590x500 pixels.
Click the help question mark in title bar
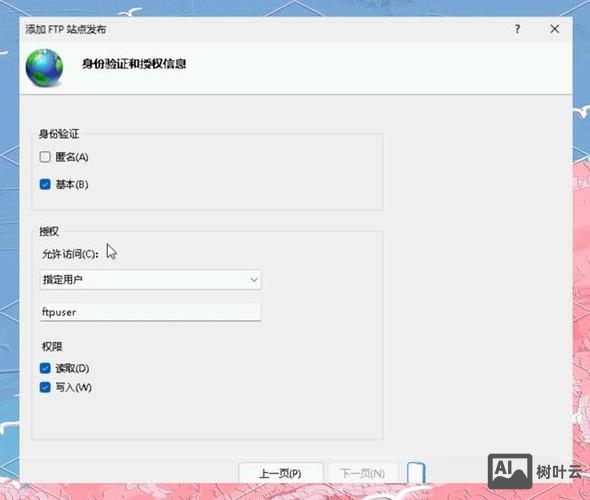tap(517, 29)
